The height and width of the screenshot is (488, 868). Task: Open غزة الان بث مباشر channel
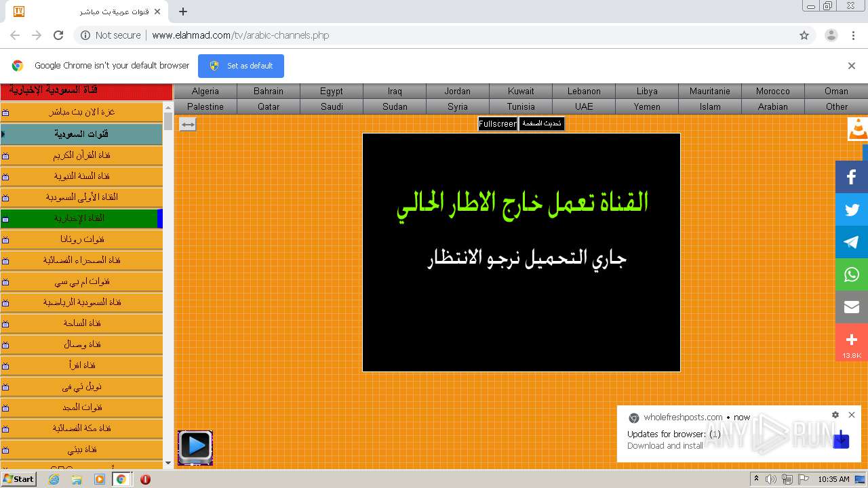(81, 113)
